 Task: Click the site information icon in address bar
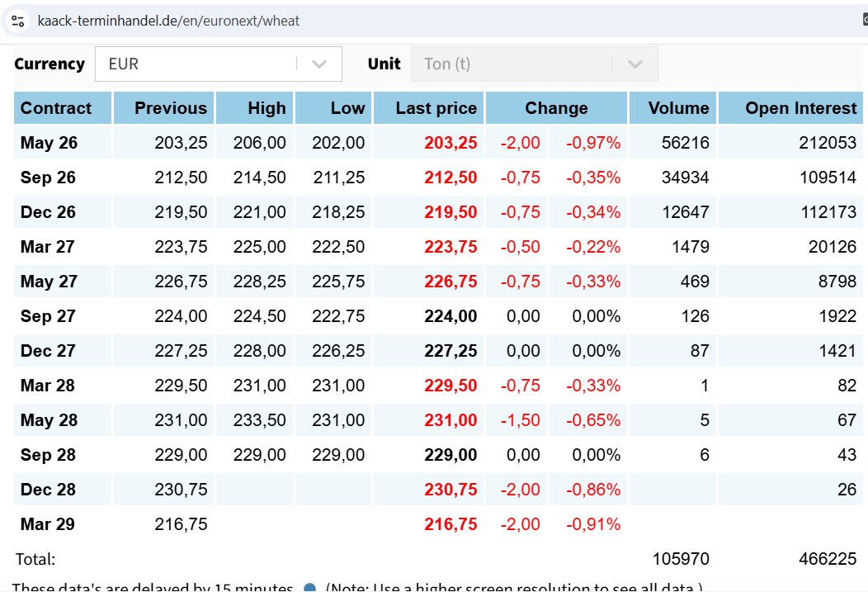(17, 21)
